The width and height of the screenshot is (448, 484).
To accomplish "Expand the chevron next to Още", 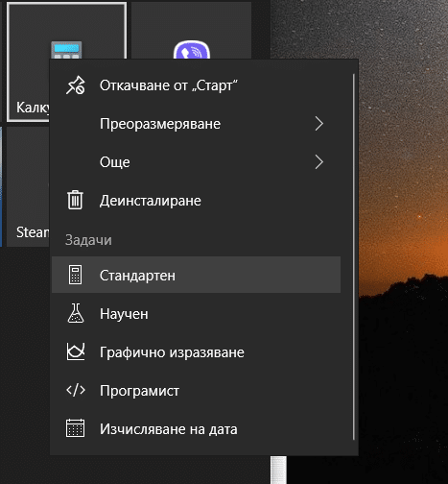I will pyautogui.click(x=319, y=162).
